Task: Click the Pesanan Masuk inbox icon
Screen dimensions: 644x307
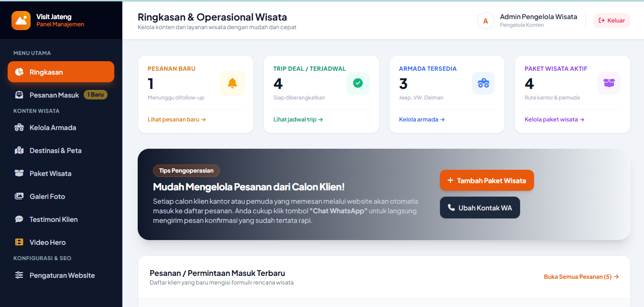Action: click(x=19, y=95)
